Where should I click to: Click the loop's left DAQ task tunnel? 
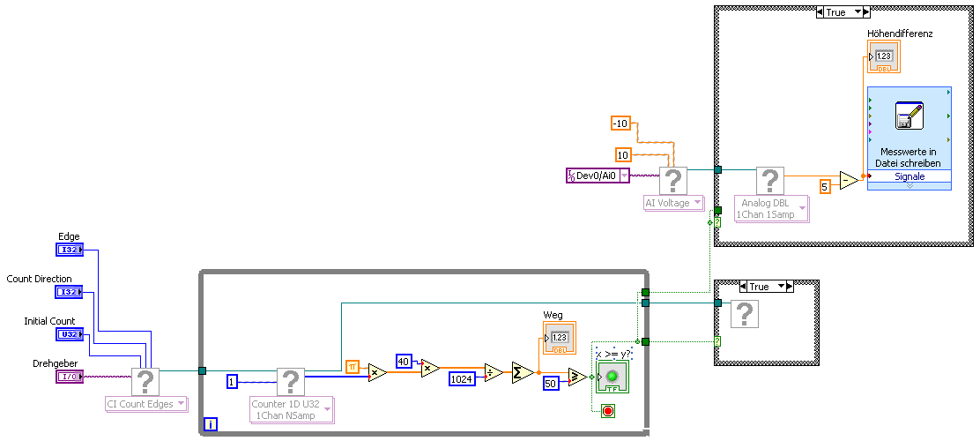(202, 371)
